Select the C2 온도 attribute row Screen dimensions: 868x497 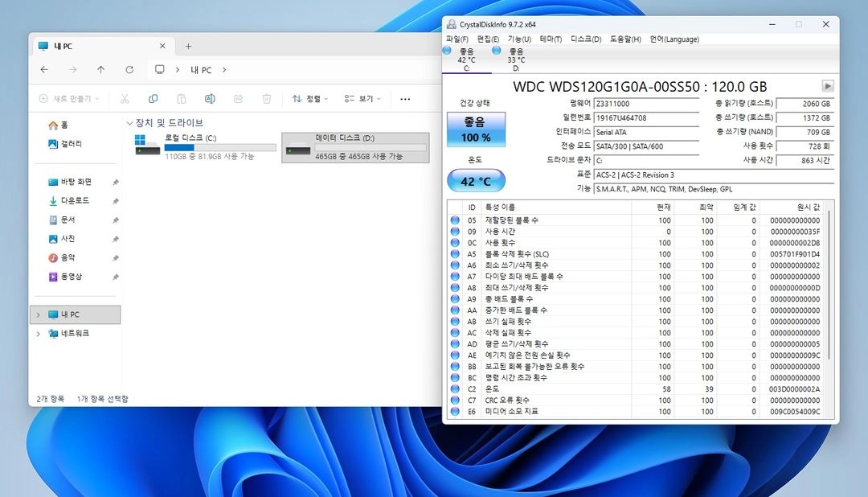tap(636, 389)
